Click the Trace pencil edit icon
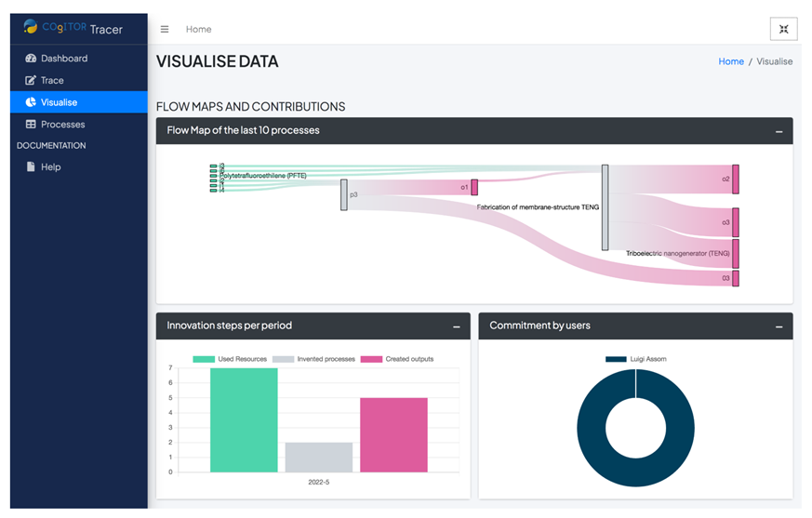This screenshot has height=518, width=812. [31, 80]
